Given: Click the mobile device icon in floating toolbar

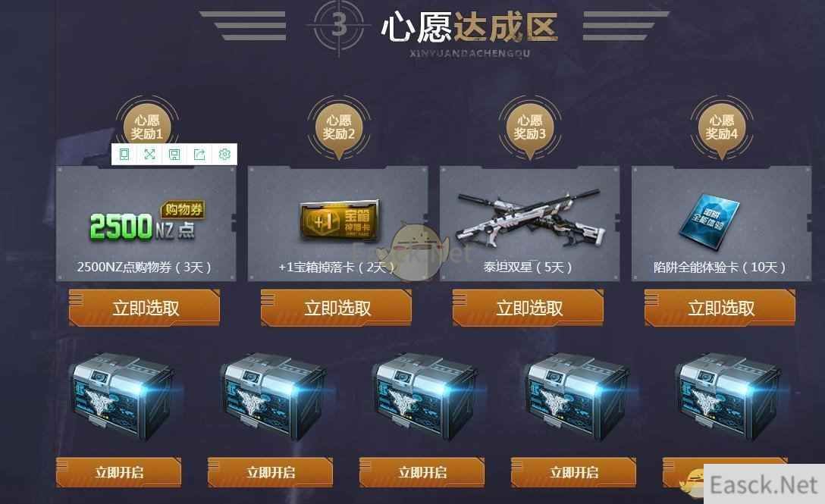Looking at the screenshot, I should (124, 154).
